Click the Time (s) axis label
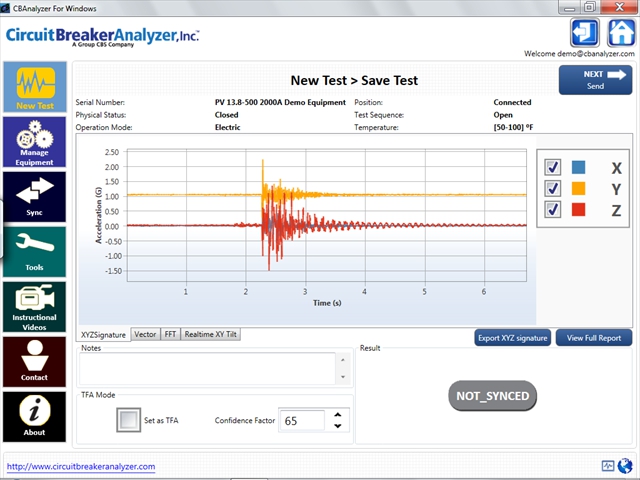640x480 pixels. coord(327,303)
